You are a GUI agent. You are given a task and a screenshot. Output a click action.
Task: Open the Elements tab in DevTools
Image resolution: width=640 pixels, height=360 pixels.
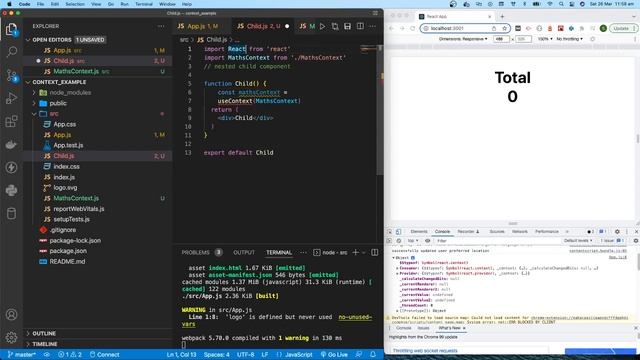419,231
